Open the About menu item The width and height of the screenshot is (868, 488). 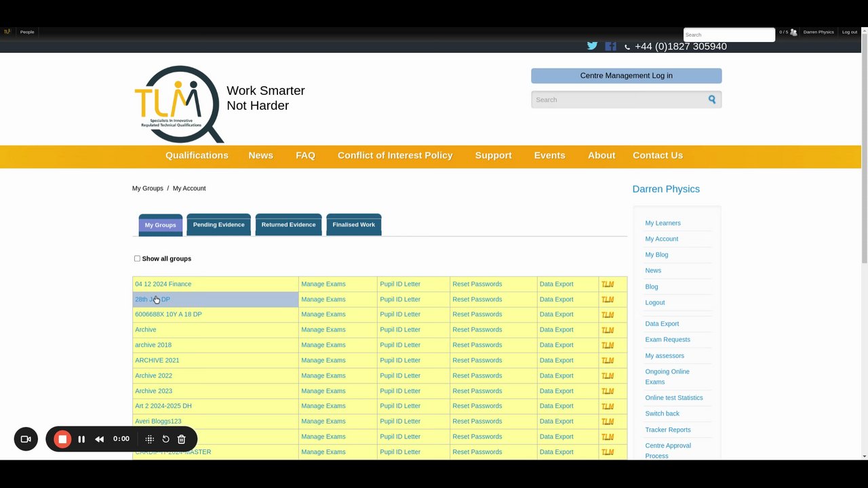pos(601,155)
